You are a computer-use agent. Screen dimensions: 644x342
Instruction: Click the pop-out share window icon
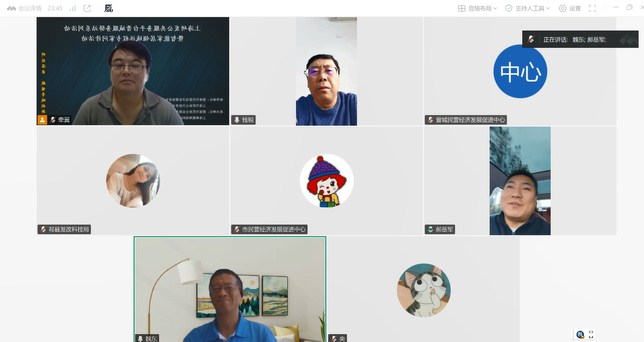point(87,8)
